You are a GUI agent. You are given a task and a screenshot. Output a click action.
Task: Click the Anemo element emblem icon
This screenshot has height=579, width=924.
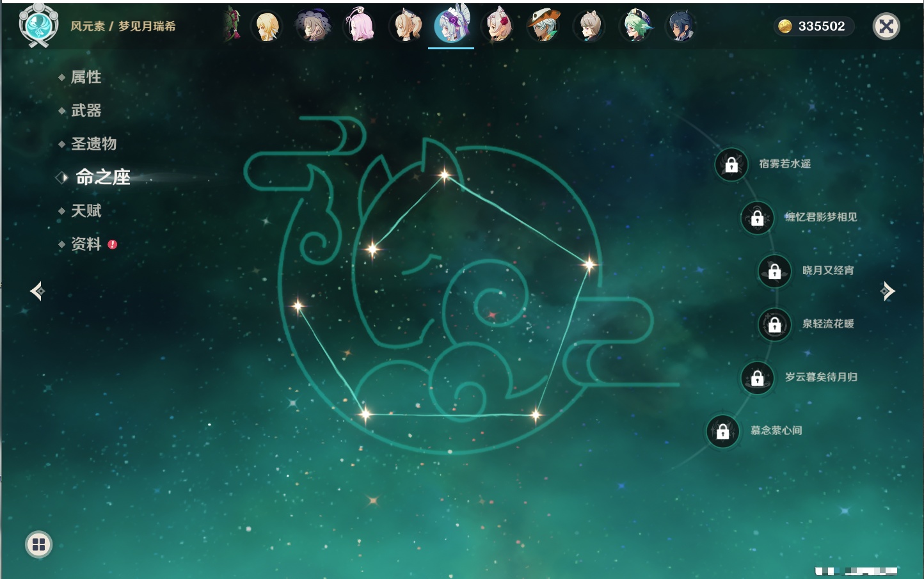click(x=38, y=25)
